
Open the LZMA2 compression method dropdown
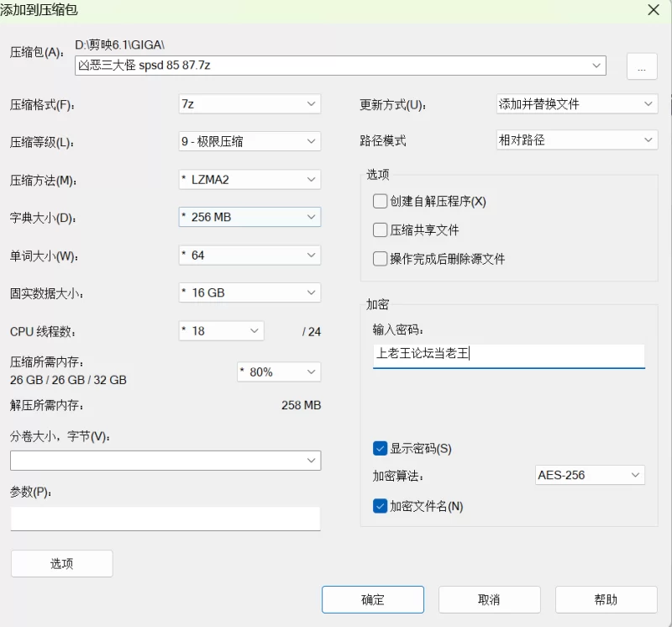(x=249, y=180)
